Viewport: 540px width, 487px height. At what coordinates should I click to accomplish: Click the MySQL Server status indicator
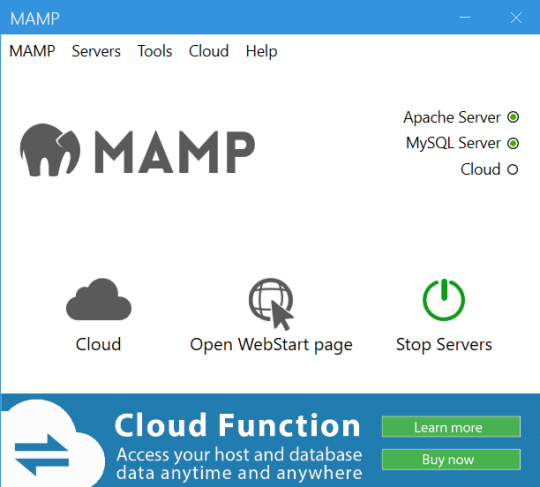(513, 143)
